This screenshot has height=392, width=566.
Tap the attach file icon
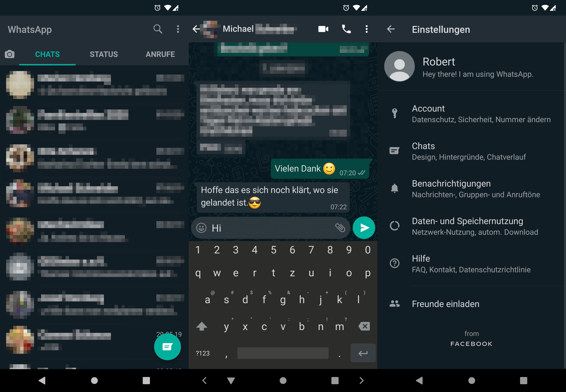click(340, 228)
